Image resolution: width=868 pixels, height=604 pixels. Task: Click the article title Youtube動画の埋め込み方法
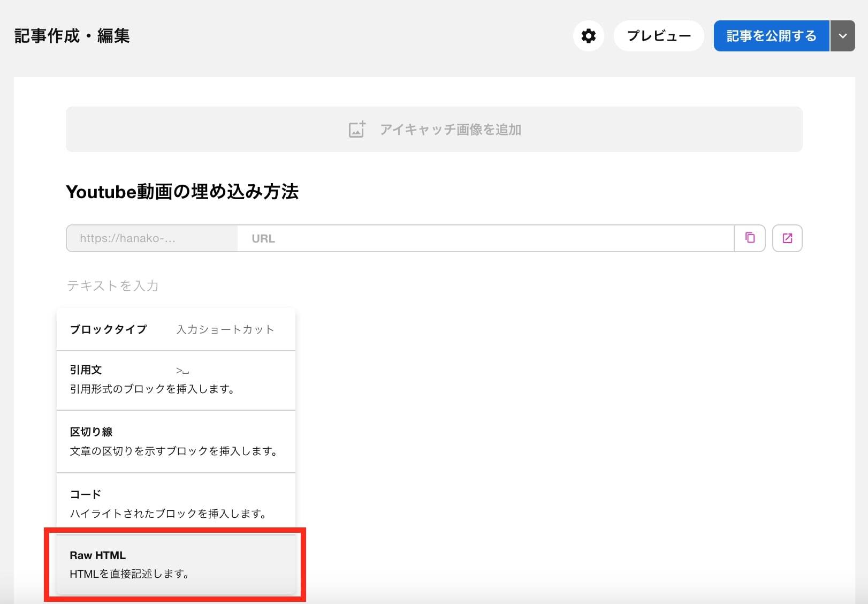[182, 192]
